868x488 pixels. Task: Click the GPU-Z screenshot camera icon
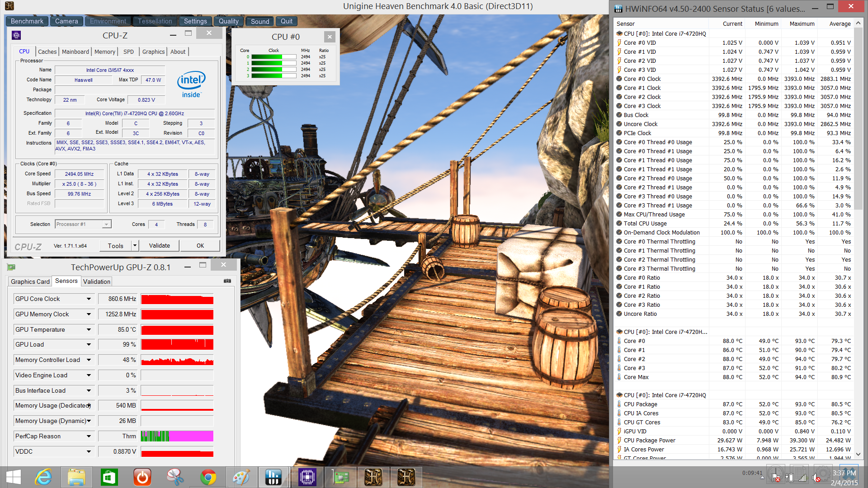tap(227, 281)
